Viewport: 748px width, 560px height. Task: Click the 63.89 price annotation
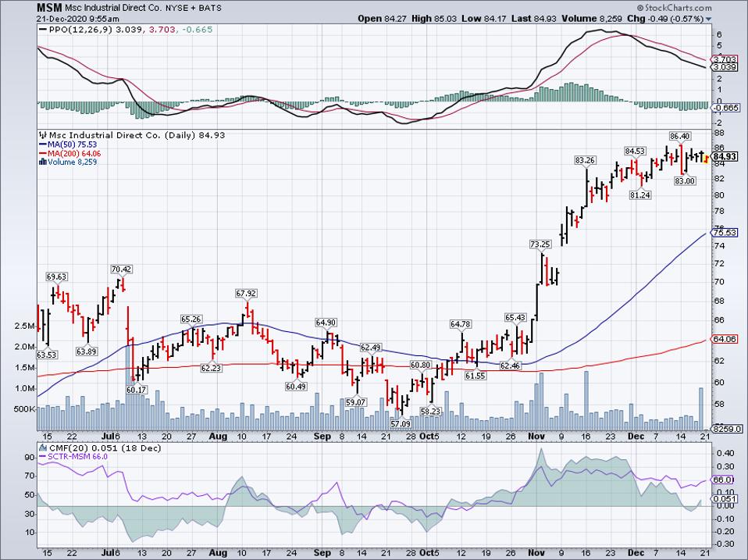click(87, 351)
